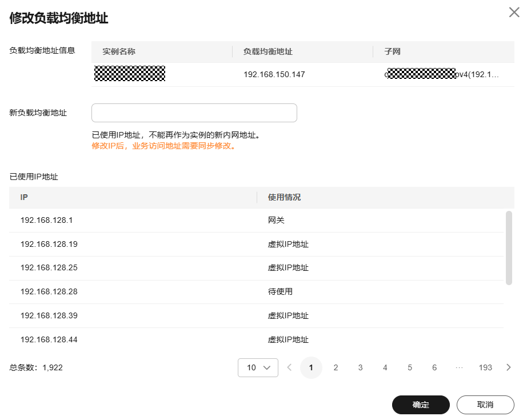This screenshot has height=420, width=531.
Task: Navigate to page 5 of results
Action: pyautogui.click(x=410, y=368)
